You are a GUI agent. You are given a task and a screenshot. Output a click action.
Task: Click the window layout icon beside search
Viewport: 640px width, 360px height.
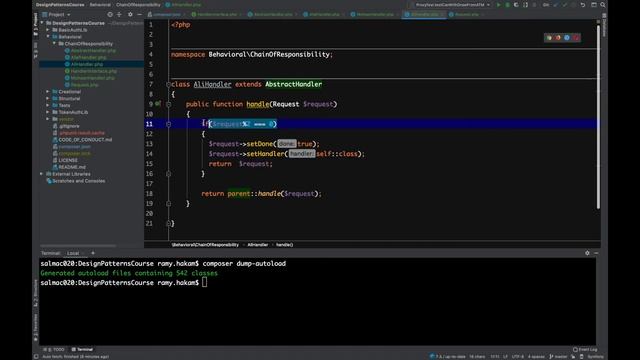coord(594,5)
